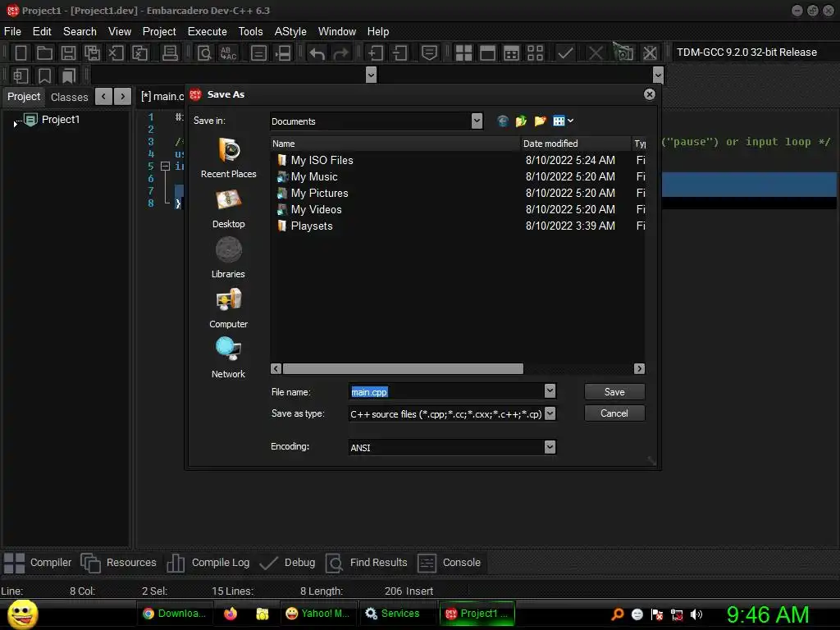Expand the File name dropdown arrow
This screenshot has height=630, width=840.
coord(550,391)
